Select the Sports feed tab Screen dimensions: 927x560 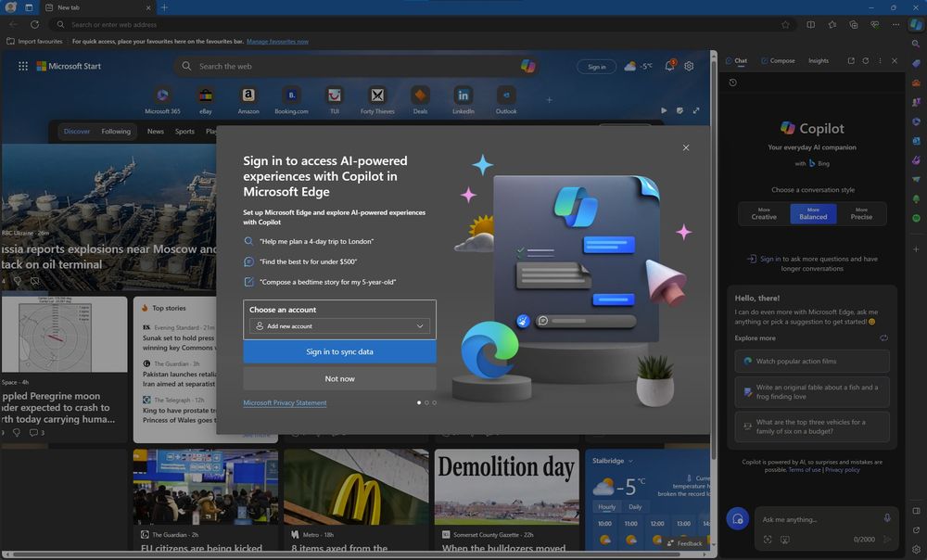click(x=184, y=132)
